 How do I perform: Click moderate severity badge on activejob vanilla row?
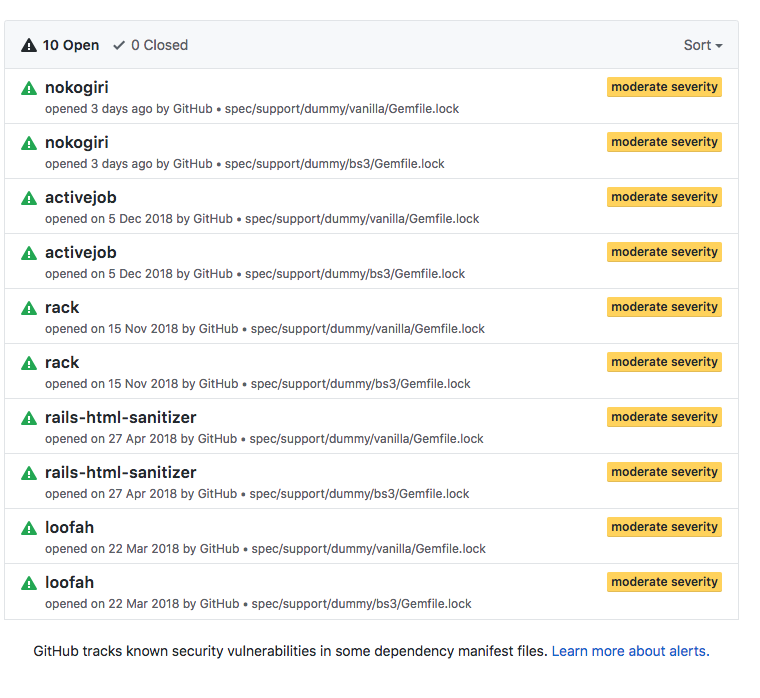tap(664, 197)
